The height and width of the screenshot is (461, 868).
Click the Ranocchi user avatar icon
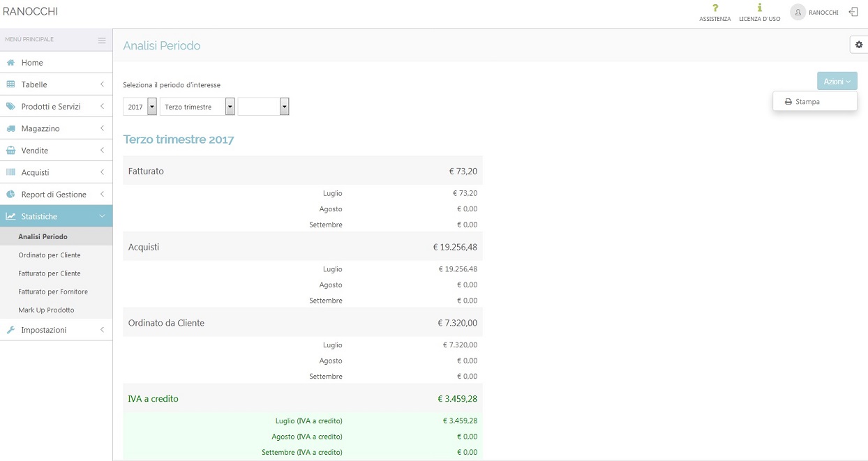coord(798,13)
